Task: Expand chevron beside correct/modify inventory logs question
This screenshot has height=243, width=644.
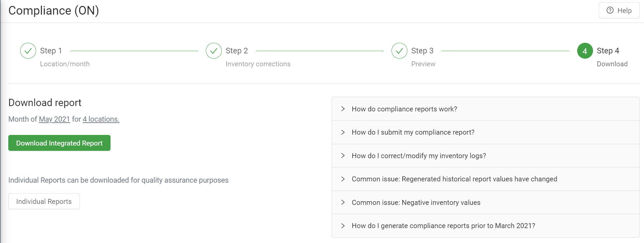Action: [x=343, y=155]
